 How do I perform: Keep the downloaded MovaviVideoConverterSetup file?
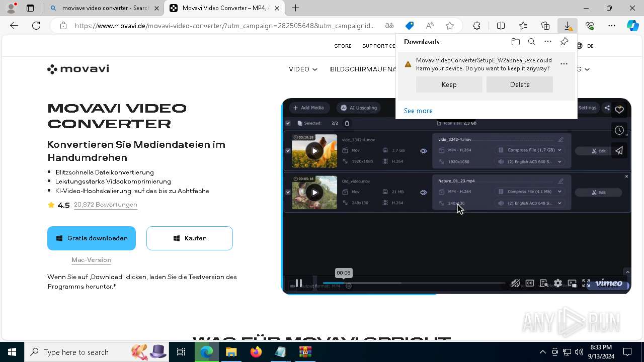(x=449, y=84)
